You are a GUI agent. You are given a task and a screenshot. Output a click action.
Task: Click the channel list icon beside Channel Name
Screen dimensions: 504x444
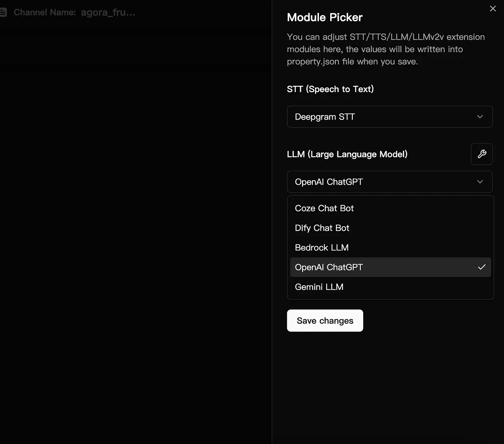pyautogui.click(x=3, y=13)
